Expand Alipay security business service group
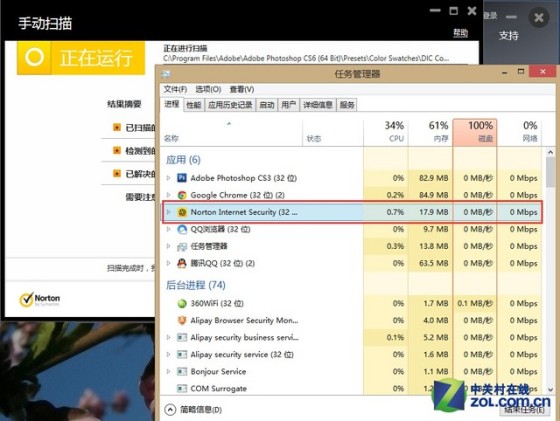Viewport: 560px width, 421px height. (x=169, y=337)
